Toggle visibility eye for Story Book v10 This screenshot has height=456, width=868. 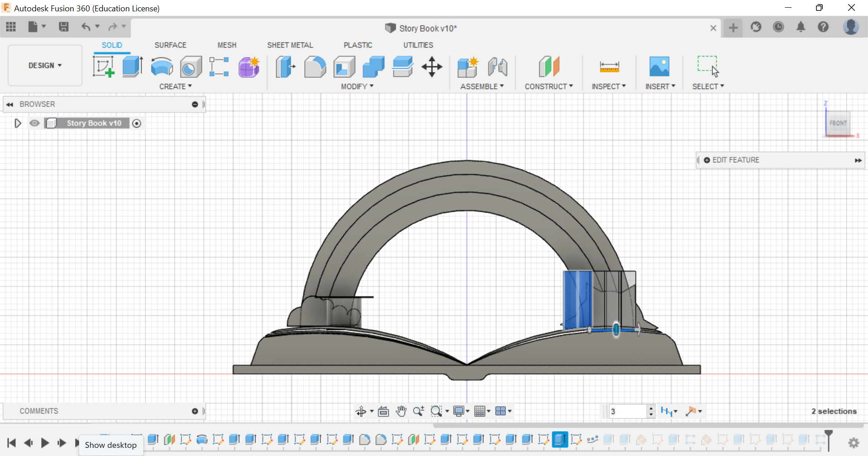click(x=34, y=123)
